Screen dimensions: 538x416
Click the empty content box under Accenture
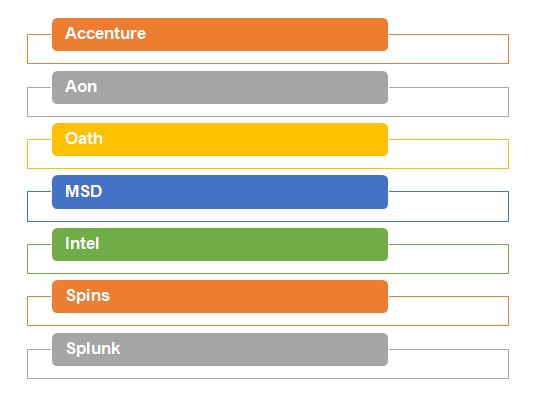[x=268, y=57]
